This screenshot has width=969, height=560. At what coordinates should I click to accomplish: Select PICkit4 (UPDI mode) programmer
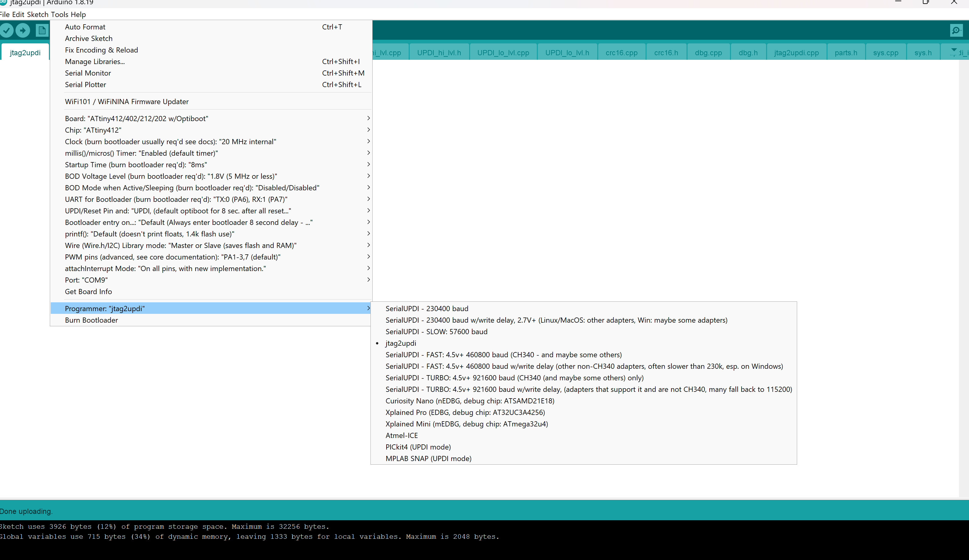[x=418, y=446]
